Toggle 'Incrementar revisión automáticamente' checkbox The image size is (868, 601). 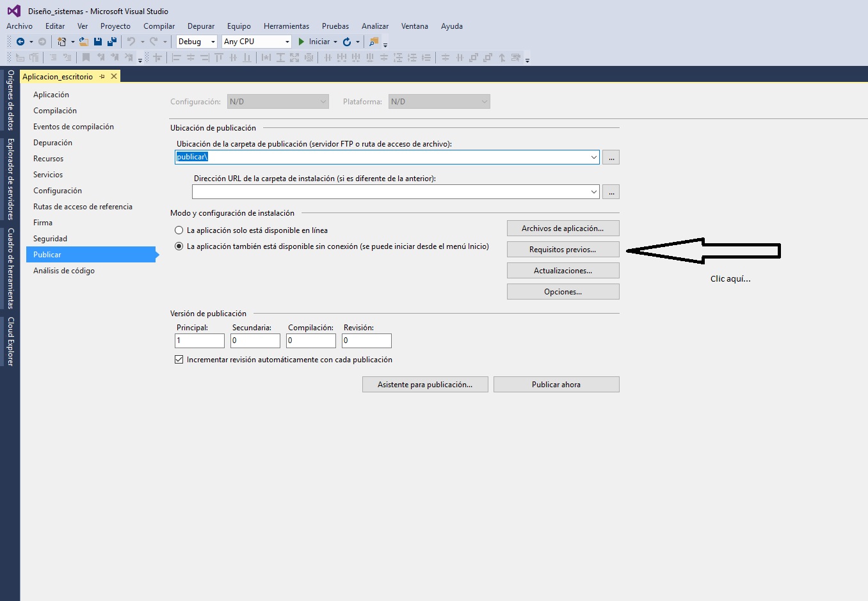pyautogui.click(x=179, y=360)
